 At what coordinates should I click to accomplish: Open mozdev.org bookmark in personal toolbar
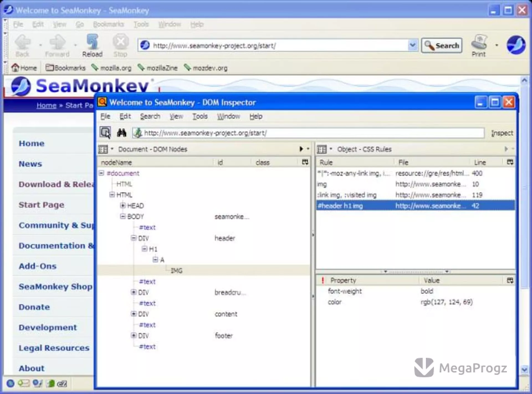[206, 68]
